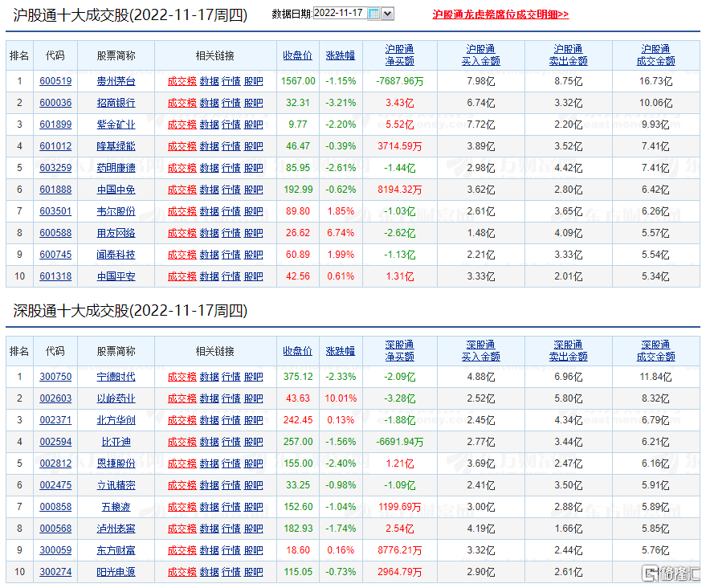Sort by 沪股通卖出金额 column header
706x588 pixels.
tap(568, 55)
